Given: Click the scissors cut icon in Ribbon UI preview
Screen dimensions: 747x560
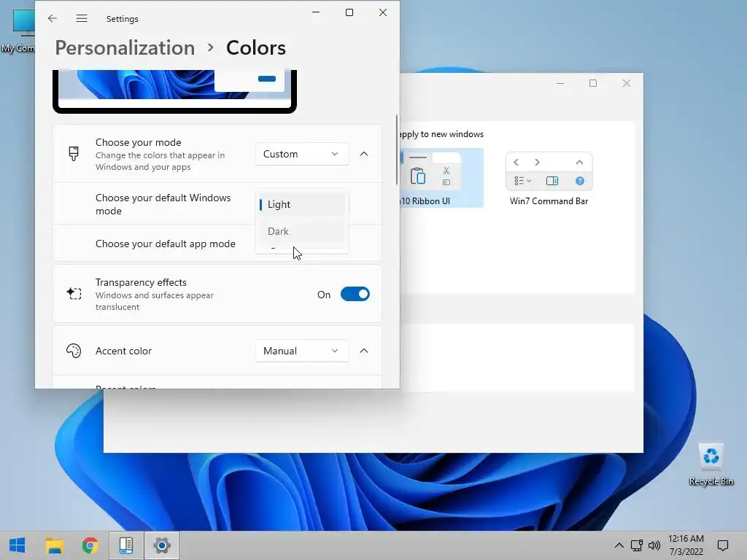Looking at the screenshot, I should [446, 171].
